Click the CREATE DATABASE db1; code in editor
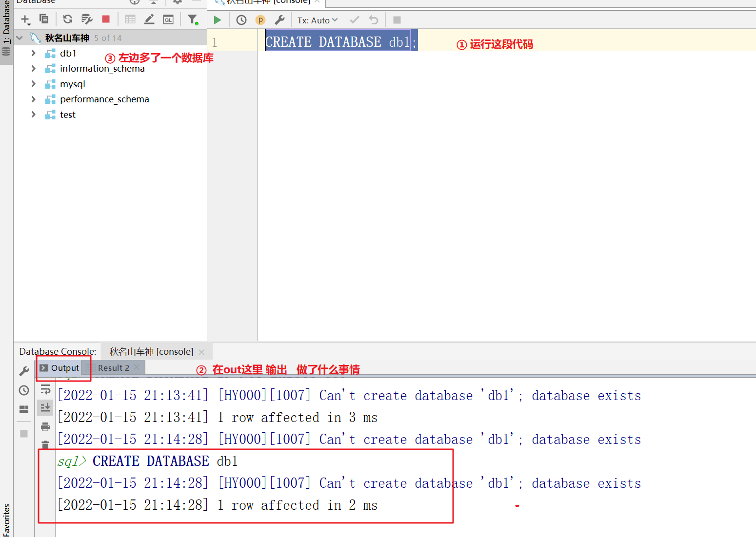Screen dimensions: 756x537 pyautogui.click(x=341, y=42)
